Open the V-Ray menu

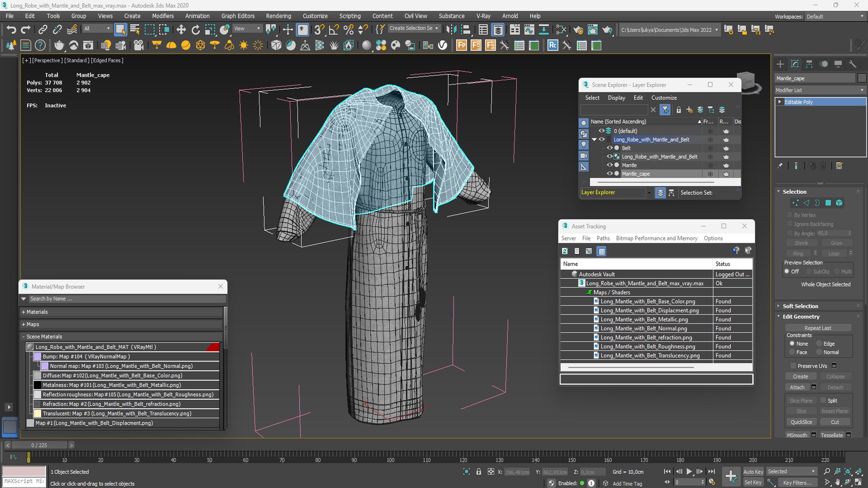coord(483,16)
